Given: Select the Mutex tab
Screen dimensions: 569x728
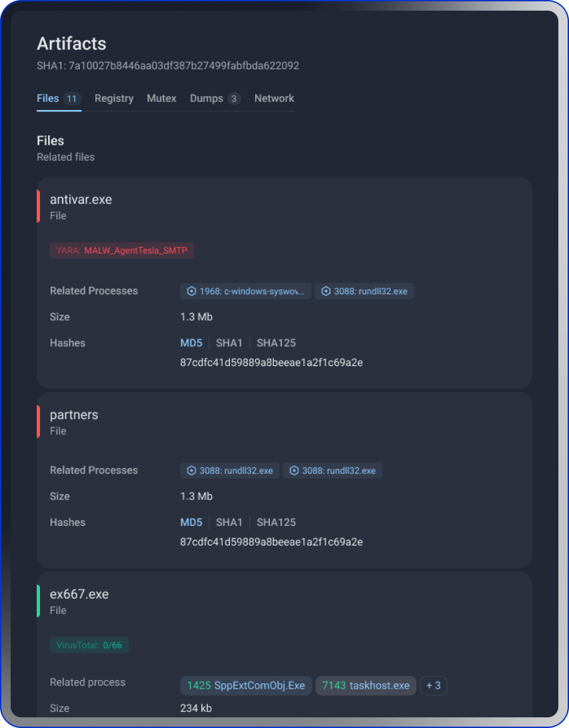Looking at the screenshot, I should 161,98.
